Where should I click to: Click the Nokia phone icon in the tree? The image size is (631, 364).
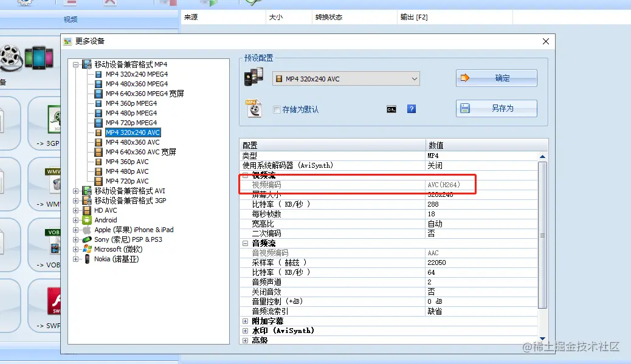point(87,259)
